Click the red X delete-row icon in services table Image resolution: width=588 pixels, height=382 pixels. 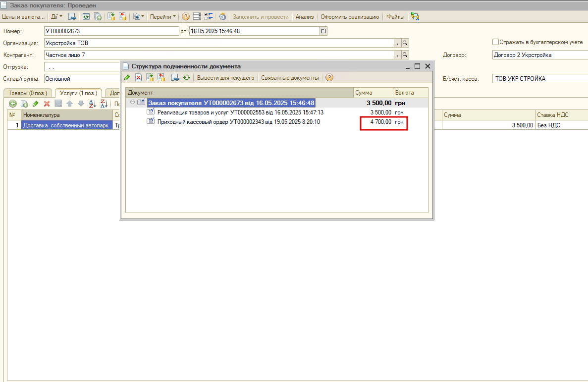pyautogui.click(x=47, y=104)
